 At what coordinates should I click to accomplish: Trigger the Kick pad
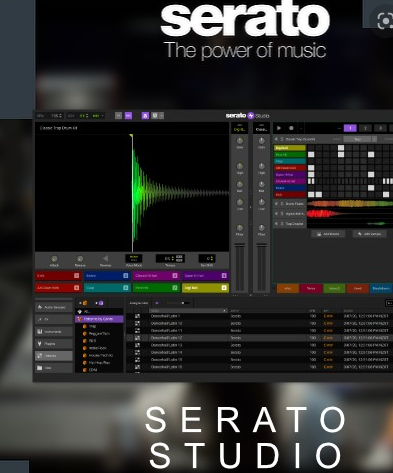tap(58, 276)
